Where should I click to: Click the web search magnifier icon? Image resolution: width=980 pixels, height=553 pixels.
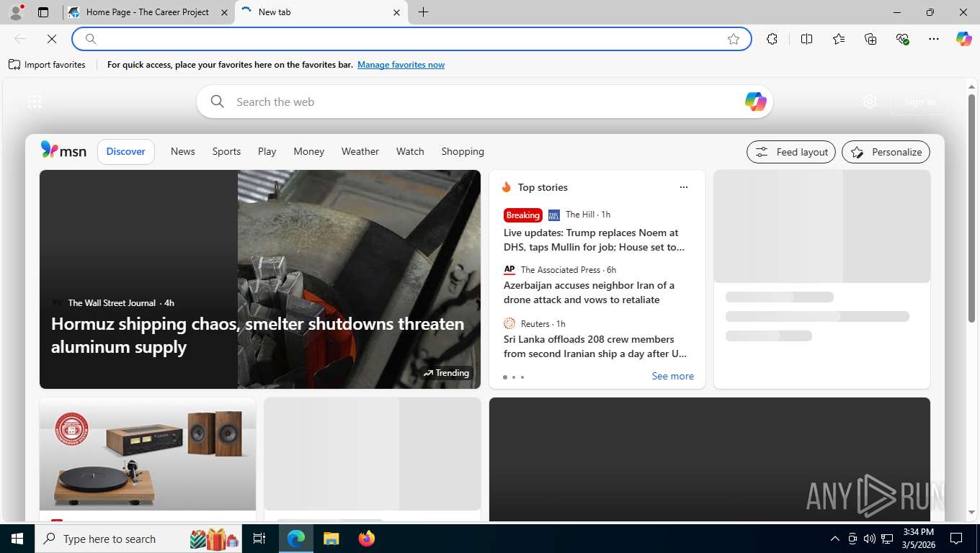217,102
